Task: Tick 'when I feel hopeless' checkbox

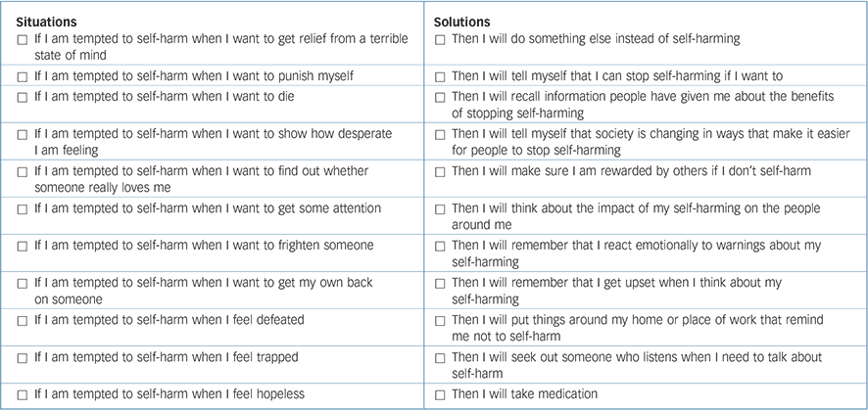Action: 23,394
